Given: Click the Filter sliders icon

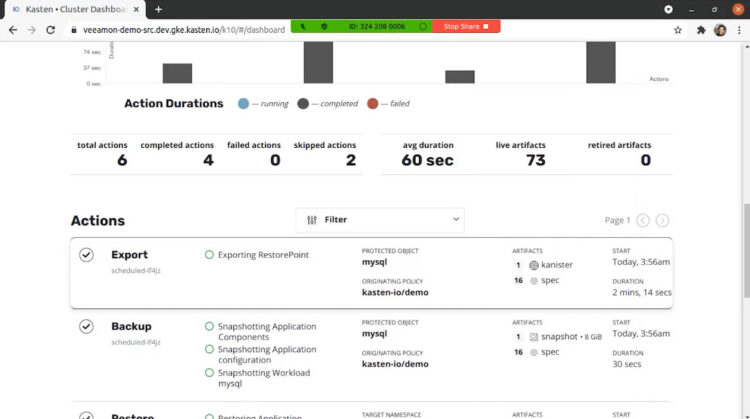Looking at the screenshot, I should pyautogui.click(x=312, y=220).
